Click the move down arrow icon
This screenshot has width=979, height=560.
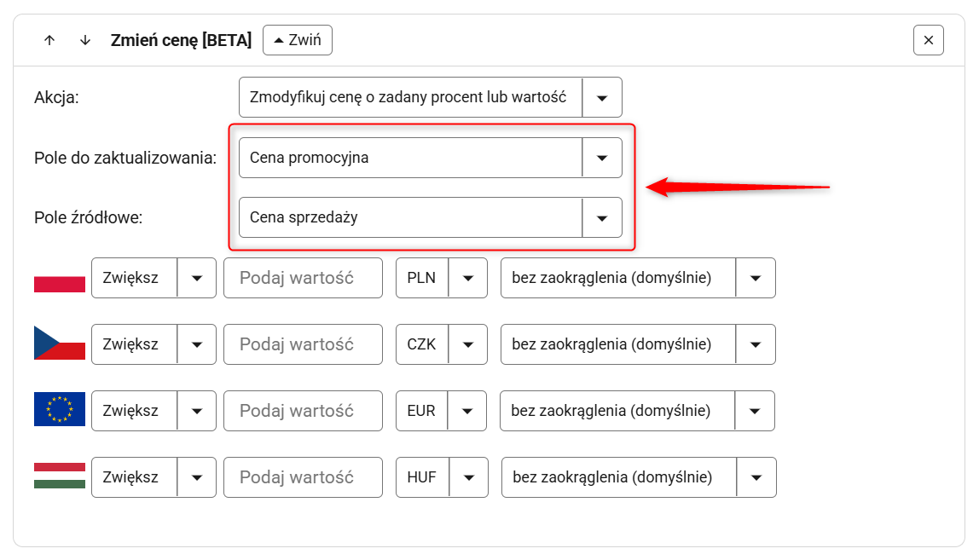coord(84,40)
